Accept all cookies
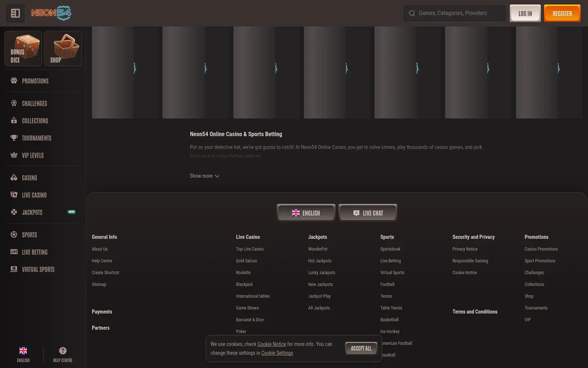Viewport: 588px width, 368px height. 361,348
